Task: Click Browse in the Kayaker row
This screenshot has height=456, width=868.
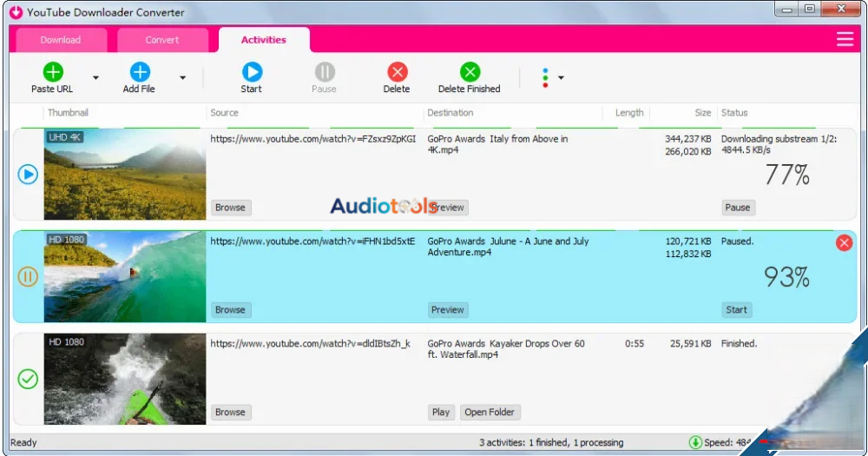Action: tap(230, 413)
